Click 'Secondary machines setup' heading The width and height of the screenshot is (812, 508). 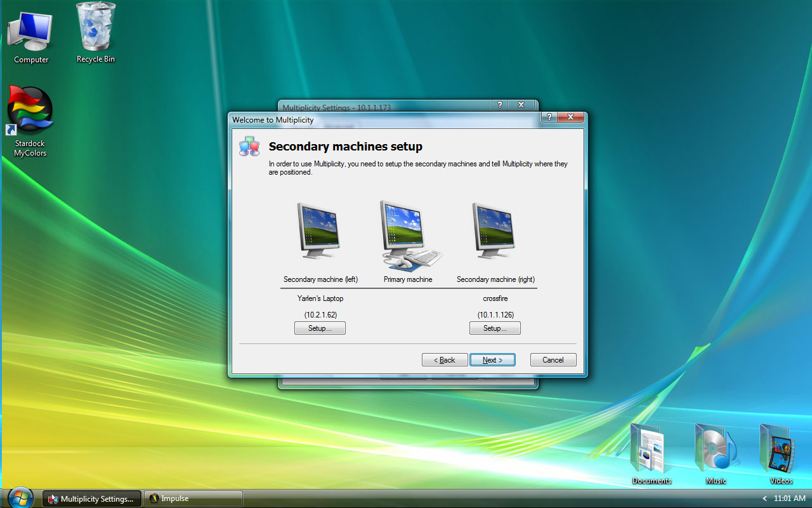pyautogui.click(x=346, y=147)
